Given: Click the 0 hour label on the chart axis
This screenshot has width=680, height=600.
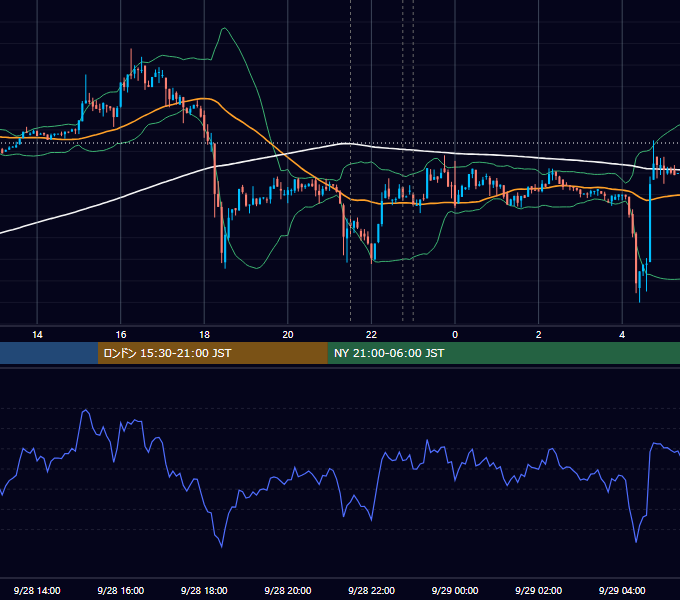Looking at the screenshot, I should (455, 335).
